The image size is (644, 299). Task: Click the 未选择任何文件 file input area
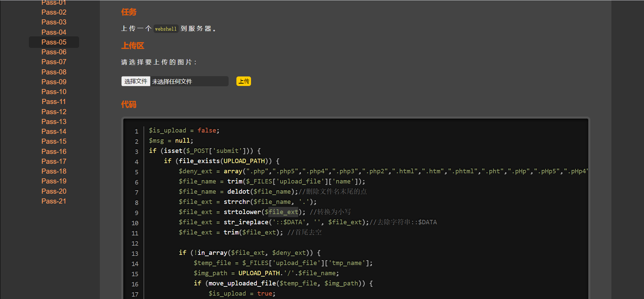pos(189,82)
